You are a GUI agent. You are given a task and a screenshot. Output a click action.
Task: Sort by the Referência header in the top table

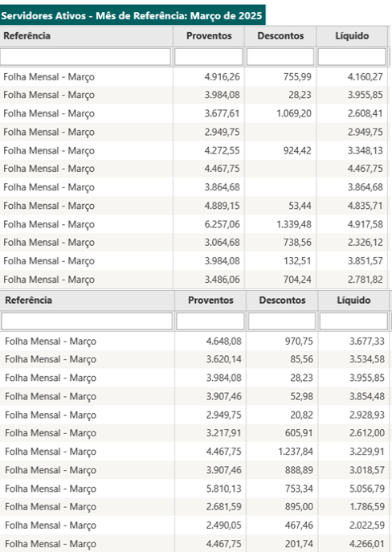coord(86,36)
